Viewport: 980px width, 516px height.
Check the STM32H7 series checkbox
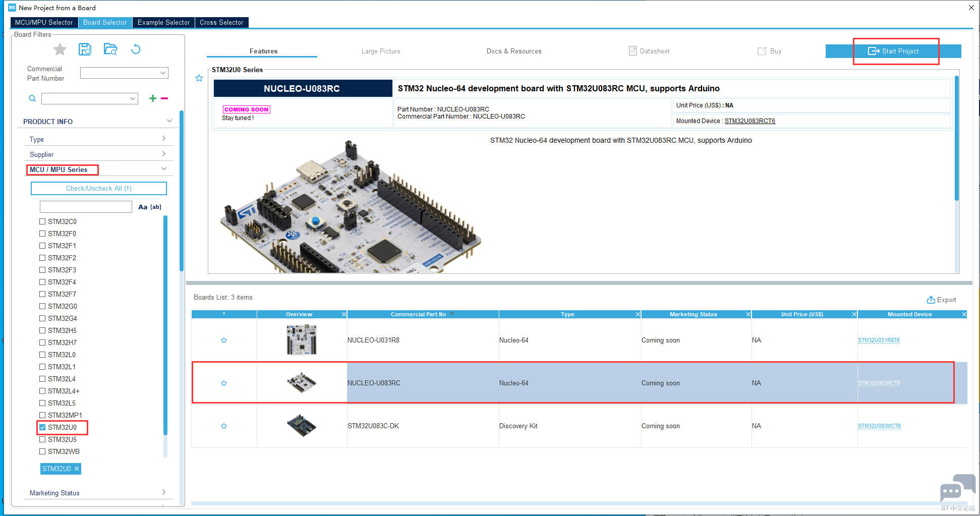pos(43,342)
